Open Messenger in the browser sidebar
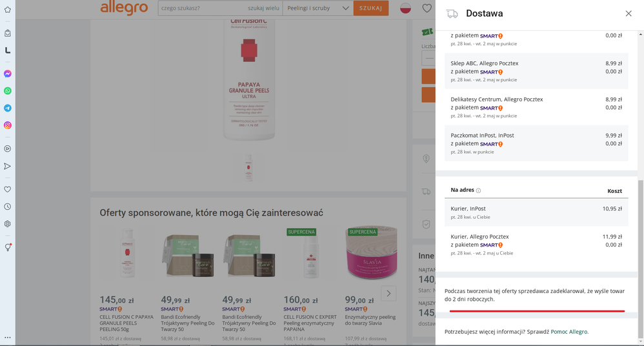This screenshot has width=644, height=346. [8, 74]
